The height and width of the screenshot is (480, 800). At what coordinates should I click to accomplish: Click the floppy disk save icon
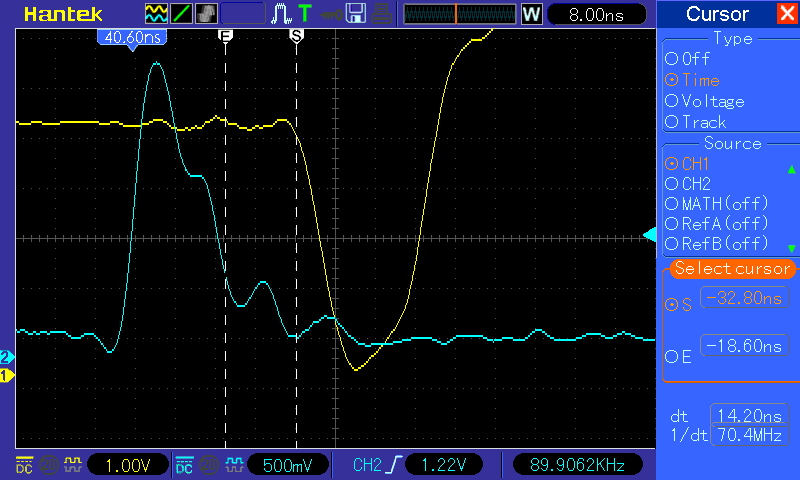pos(356,14)
